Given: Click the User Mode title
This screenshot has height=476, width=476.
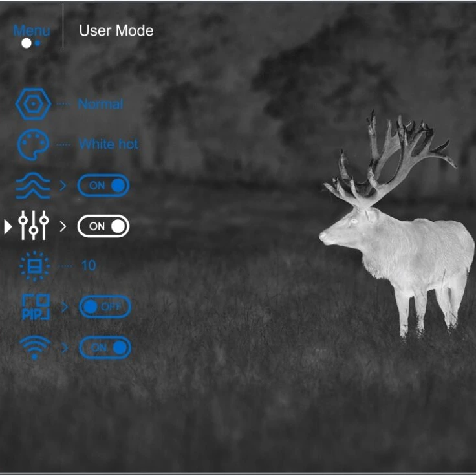Looking at the screenshot, I should tap(116, 30).
